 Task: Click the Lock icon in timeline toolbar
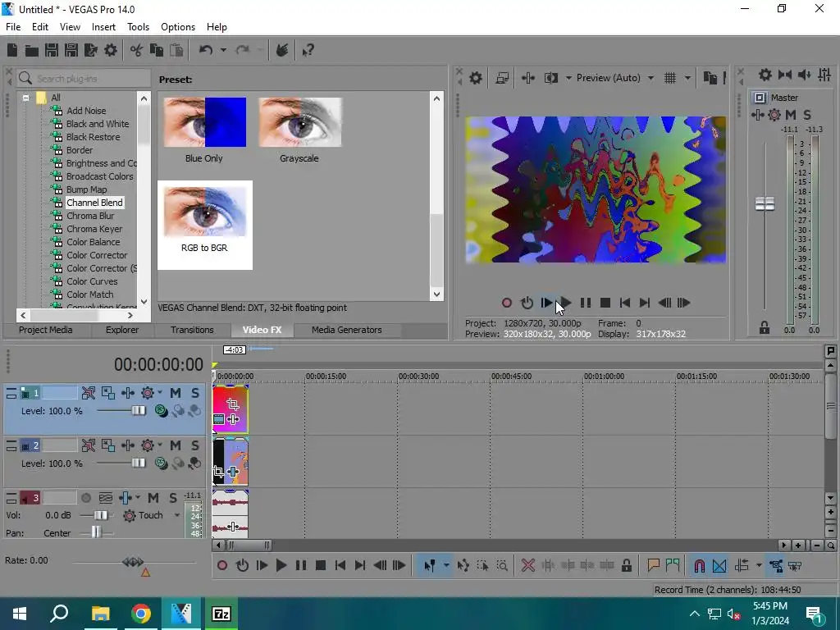(x=626, y=565)
